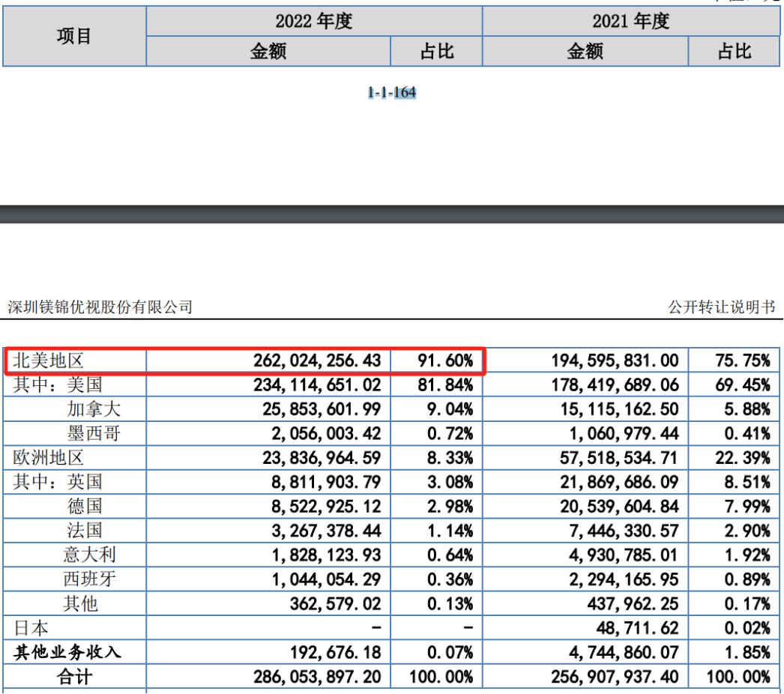Screen dimensions: 784x694
Task: Select the value 194,595,831.00
Action: [615, 360]
